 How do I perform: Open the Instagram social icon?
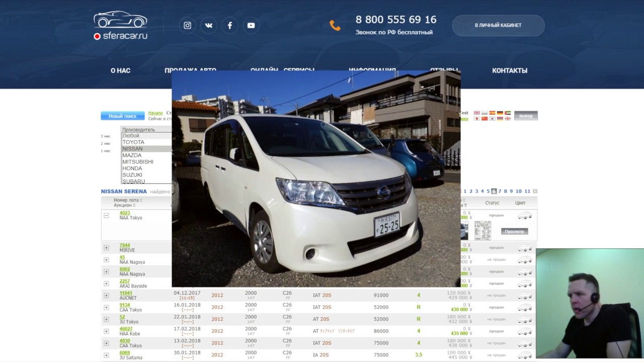187,25
